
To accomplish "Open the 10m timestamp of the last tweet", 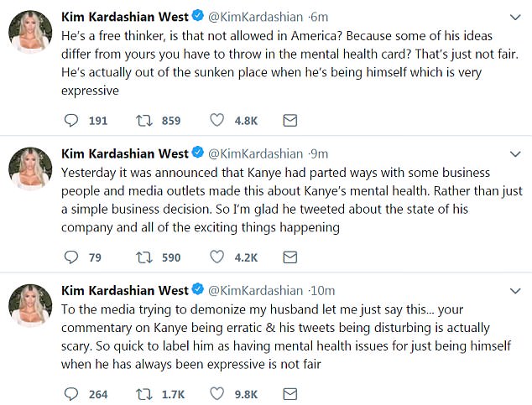I will [323, 290].
